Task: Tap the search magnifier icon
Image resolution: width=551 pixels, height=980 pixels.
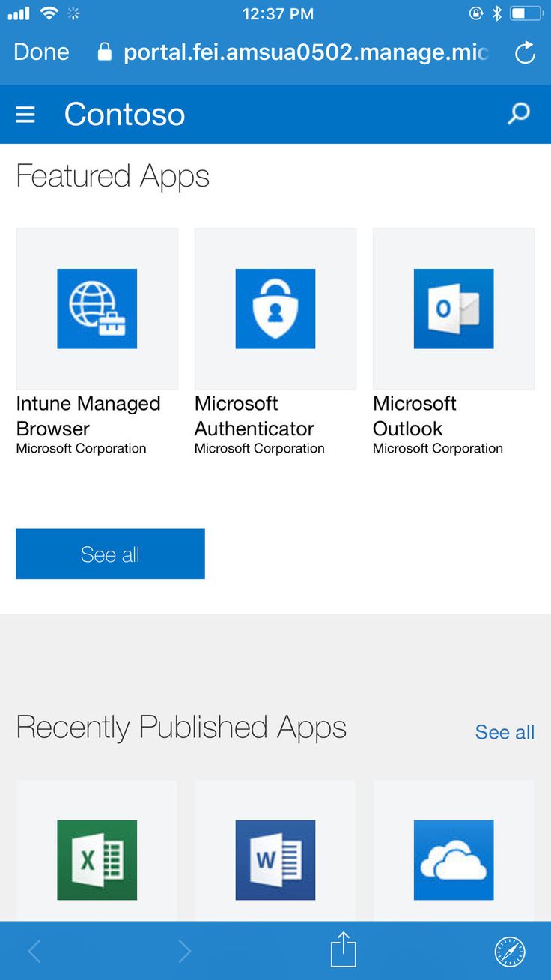Action: [x=519, y=114]
